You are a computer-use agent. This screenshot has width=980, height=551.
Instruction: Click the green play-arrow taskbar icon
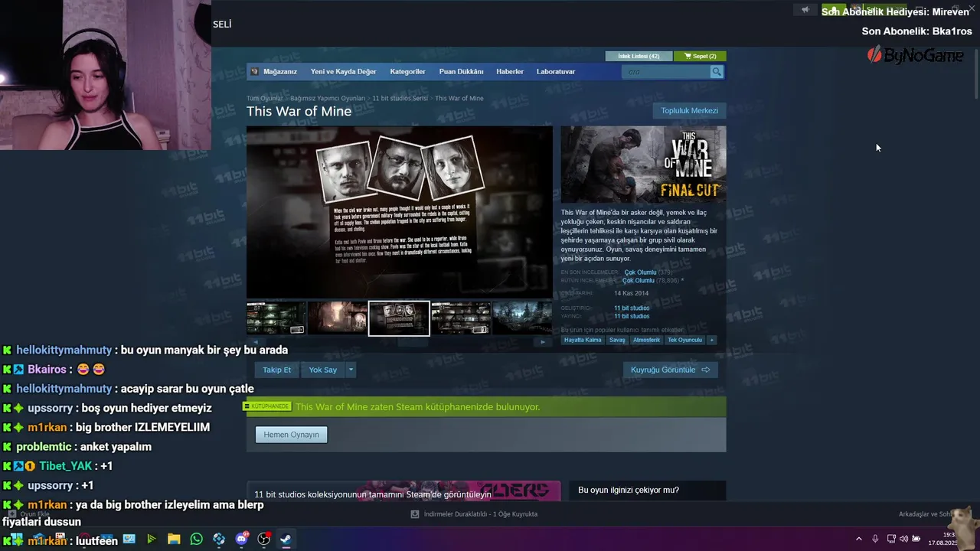click(152, 539)
